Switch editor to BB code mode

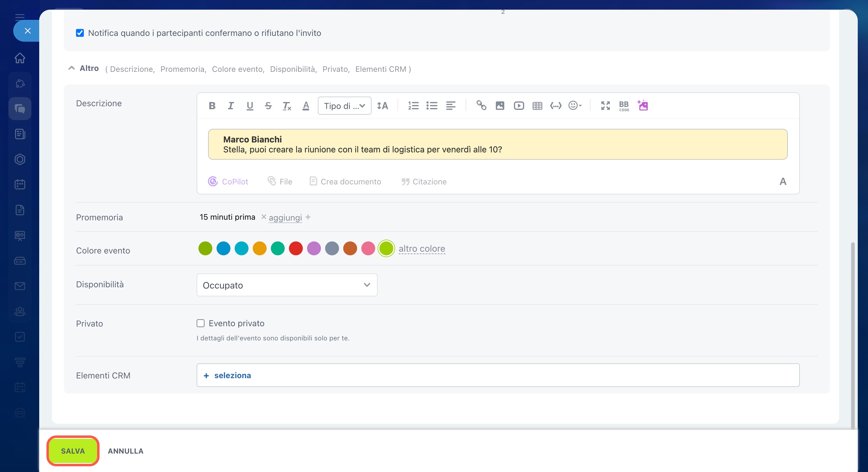(624, 106)
